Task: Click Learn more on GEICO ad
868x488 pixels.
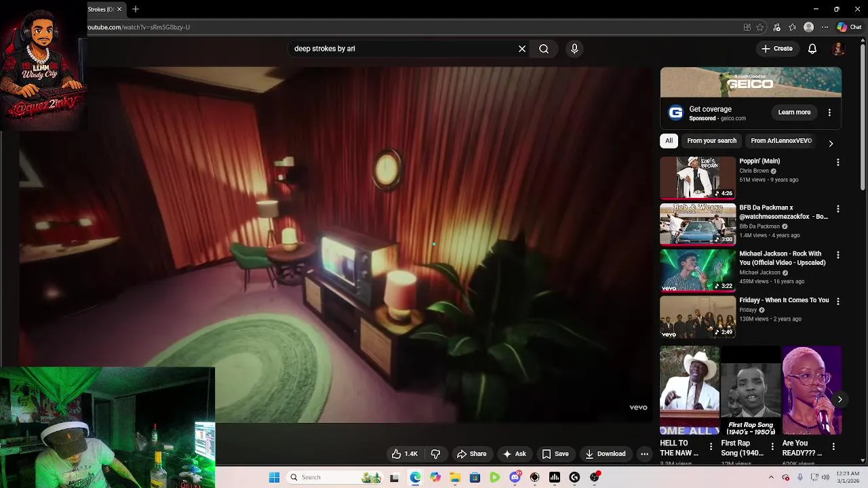Action: [x=794, y=113]
